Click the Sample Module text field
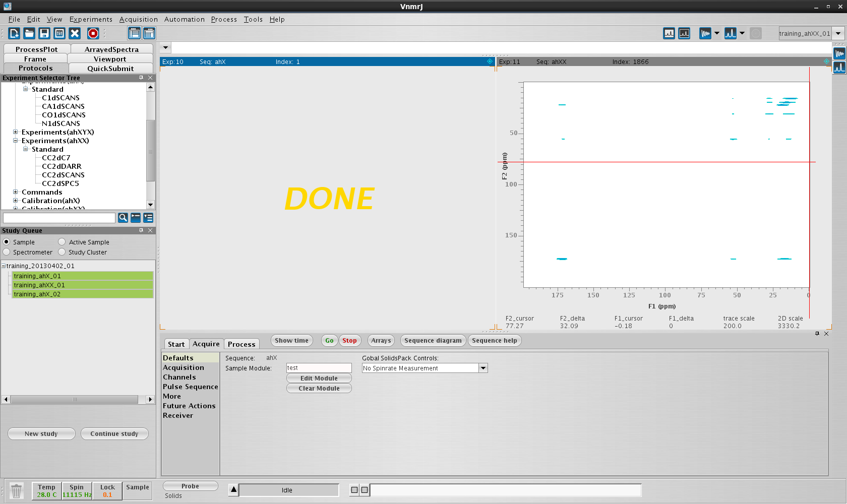The height and width of the screenshot is (504, 847). tap(319, 368)
